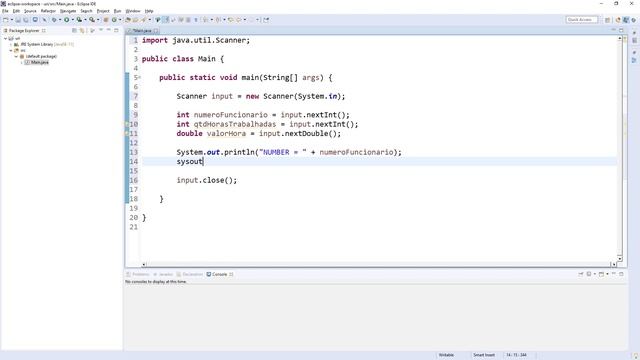This screenshot has width=640, height=360.
Task: Minimize the Package Explorer panel
Action: tap(109, 30)
